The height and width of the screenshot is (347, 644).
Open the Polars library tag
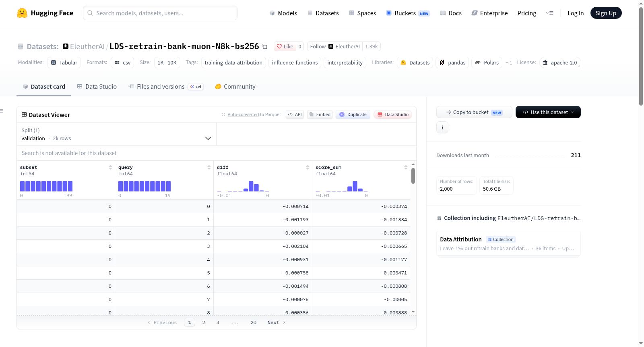487,62
